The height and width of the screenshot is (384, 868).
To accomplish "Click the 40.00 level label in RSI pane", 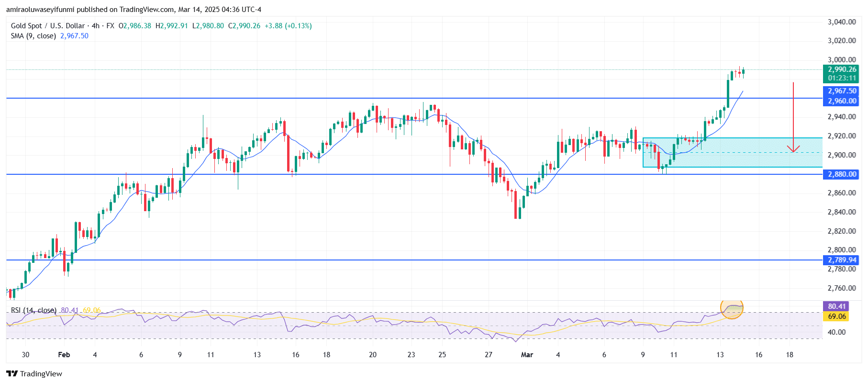I will [836, 332].
